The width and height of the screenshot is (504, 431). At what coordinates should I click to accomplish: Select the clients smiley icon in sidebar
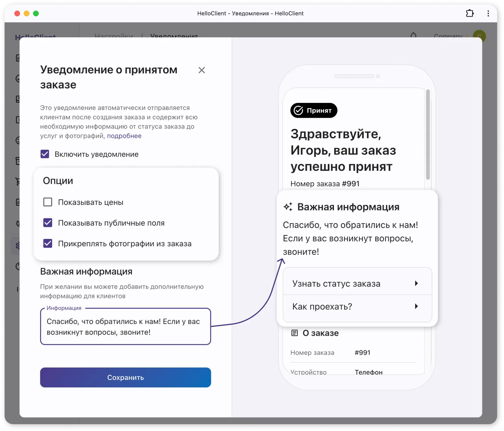[x=19, y=141]
